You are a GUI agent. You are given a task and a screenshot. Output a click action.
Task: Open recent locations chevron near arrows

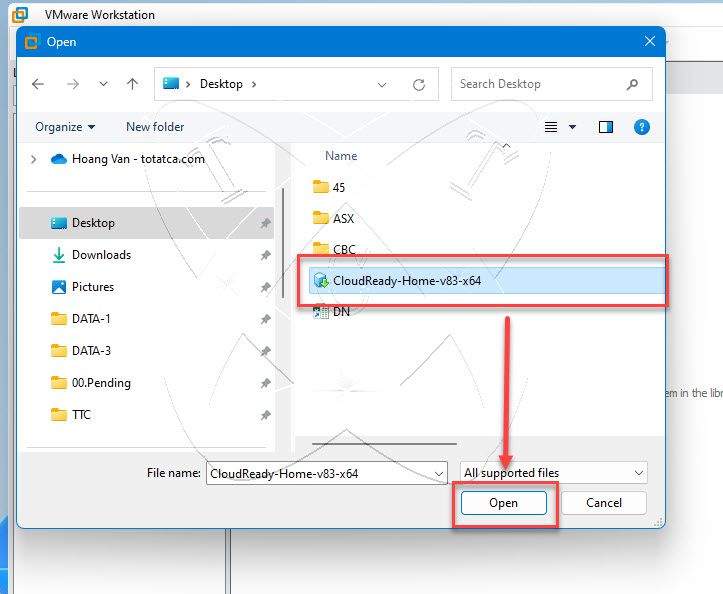tap(103, 84)
